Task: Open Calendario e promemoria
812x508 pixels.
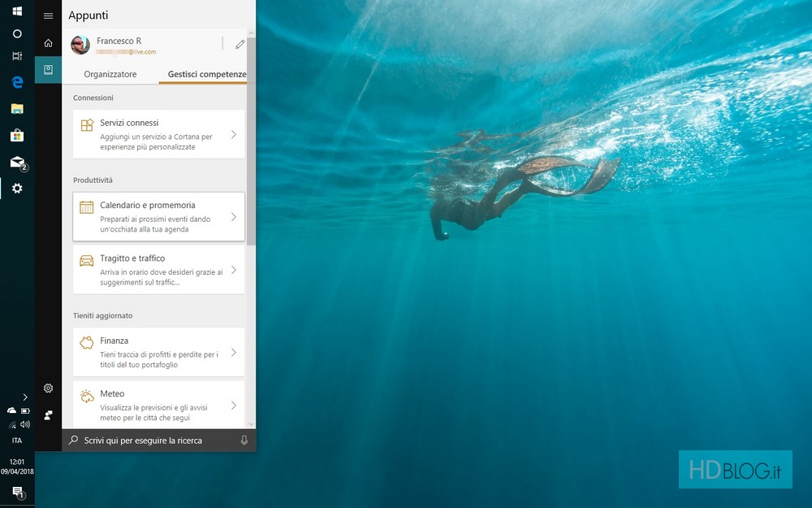Action: [159, 217]
